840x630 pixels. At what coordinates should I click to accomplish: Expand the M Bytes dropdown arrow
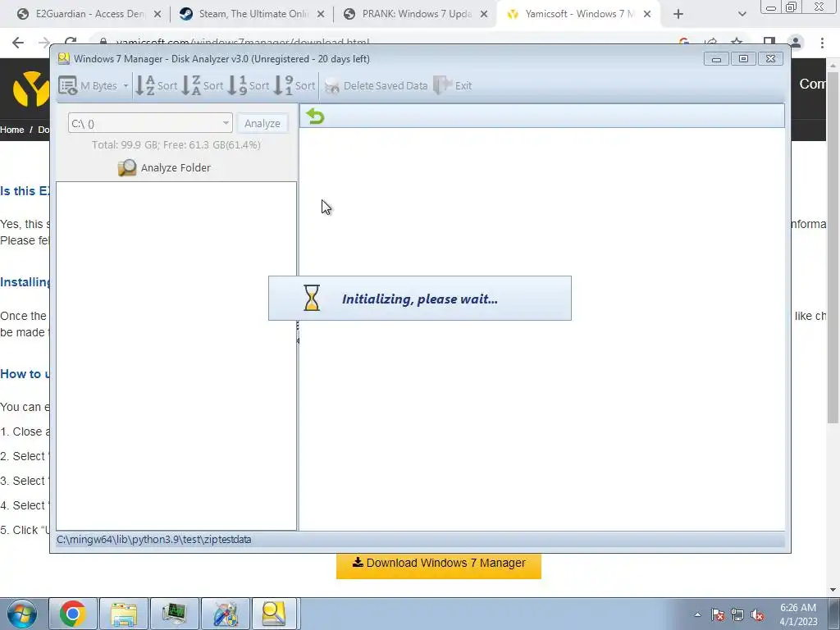(126, 85)
